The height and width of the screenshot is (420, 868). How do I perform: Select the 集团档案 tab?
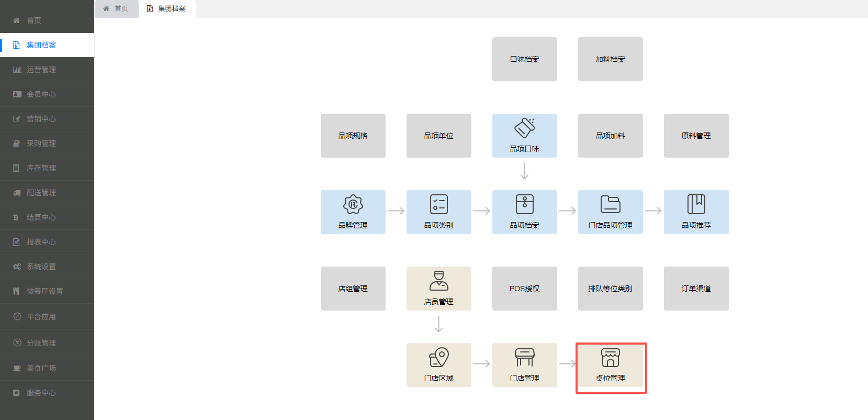coord(167,9)
